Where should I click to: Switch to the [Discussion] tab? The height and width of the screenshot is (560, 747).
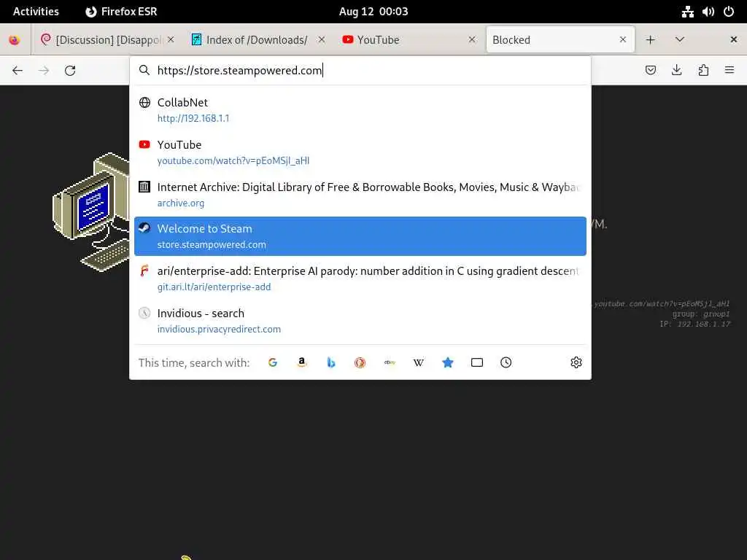tap(108, 40)
